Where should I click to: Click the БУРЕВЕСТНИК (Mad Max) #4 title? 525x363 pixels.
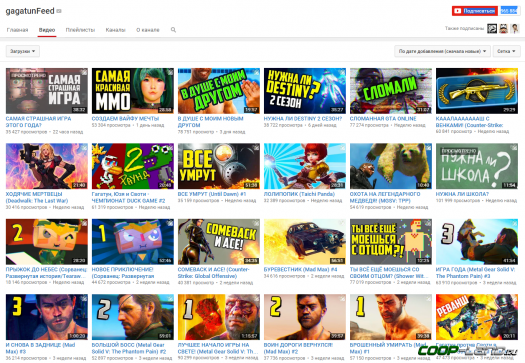[300, 269]
